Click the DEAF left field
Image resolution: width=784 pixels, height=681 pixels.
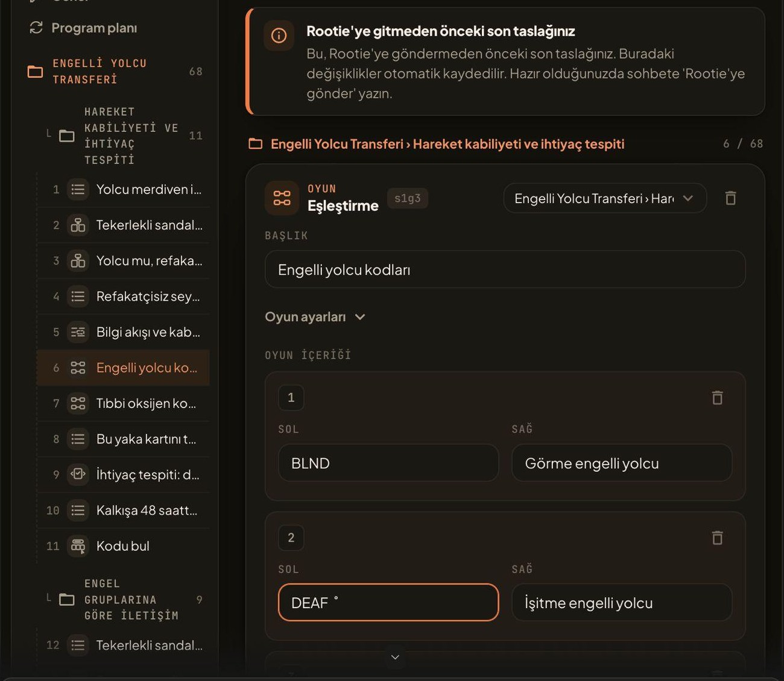[388, 603]
